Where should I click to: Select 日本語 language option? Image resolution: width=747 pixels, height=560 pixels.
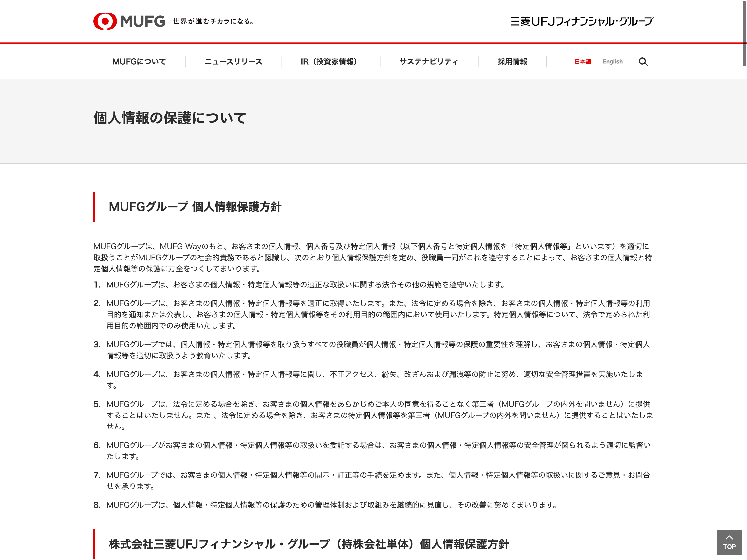pyautogui.click(x=582, y=61)
